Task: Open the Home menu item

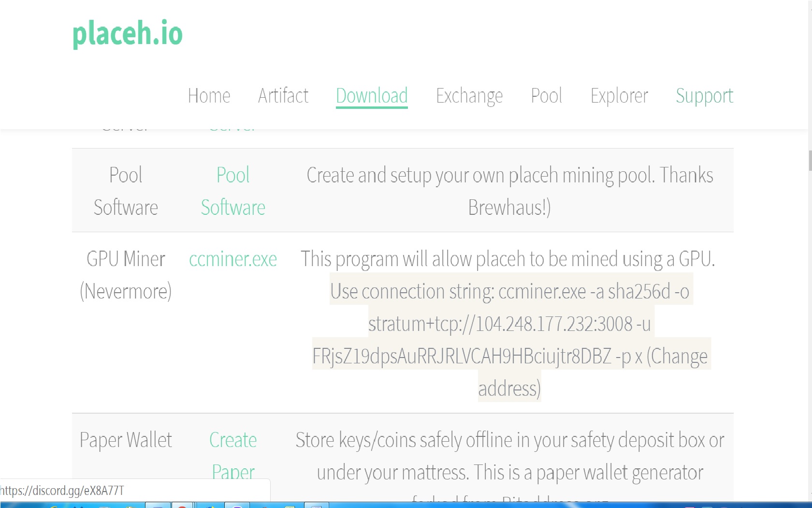Action: tap(209, 96)
